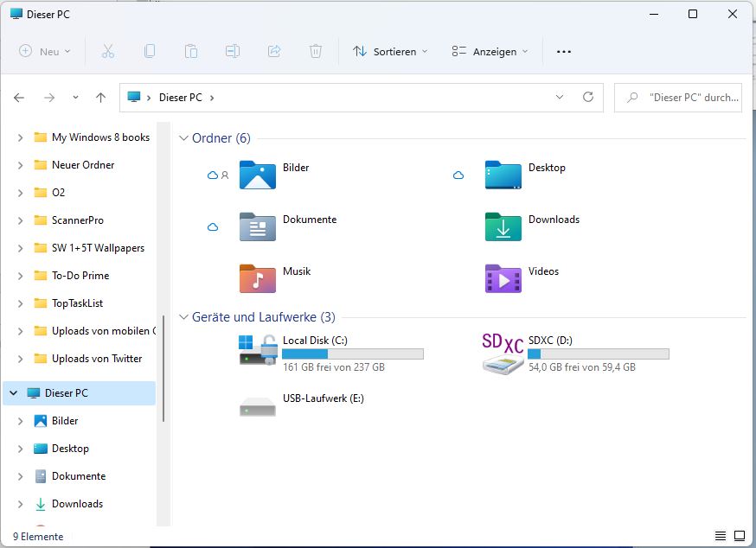Go up one level with up arrow
The height and width of the screenshot is (548, 756).
tap(100, 98)
